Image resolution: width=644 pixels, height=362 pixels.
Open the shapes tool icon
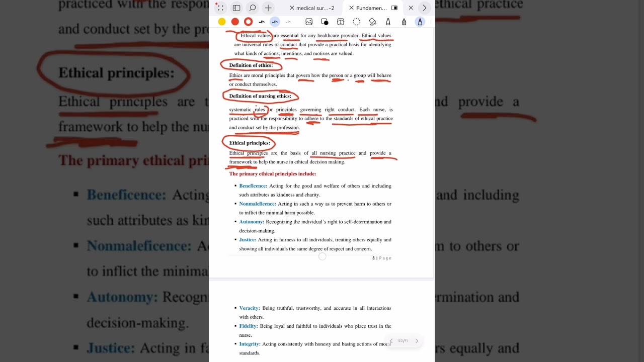325,22
